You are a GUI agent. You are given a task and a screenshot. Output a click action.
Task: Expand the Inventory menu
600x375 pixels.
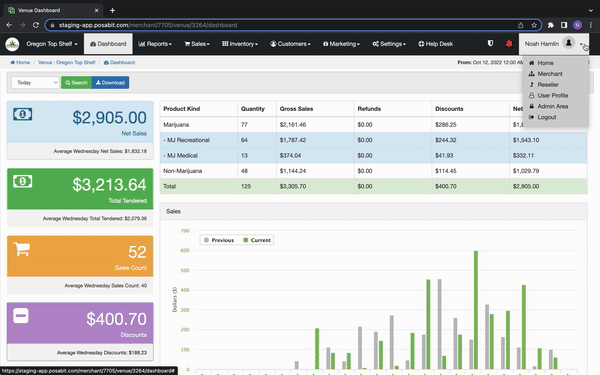coord(240,44)
